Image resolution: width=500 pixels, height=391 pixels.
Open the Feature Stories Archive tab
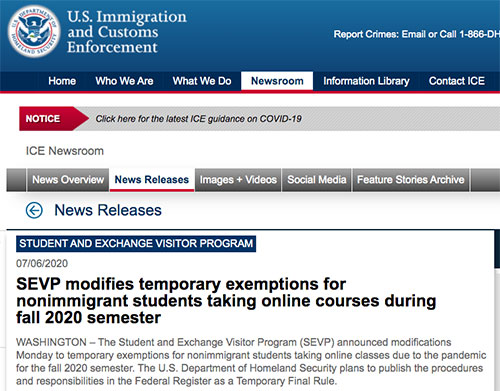(x=411, y=180)
